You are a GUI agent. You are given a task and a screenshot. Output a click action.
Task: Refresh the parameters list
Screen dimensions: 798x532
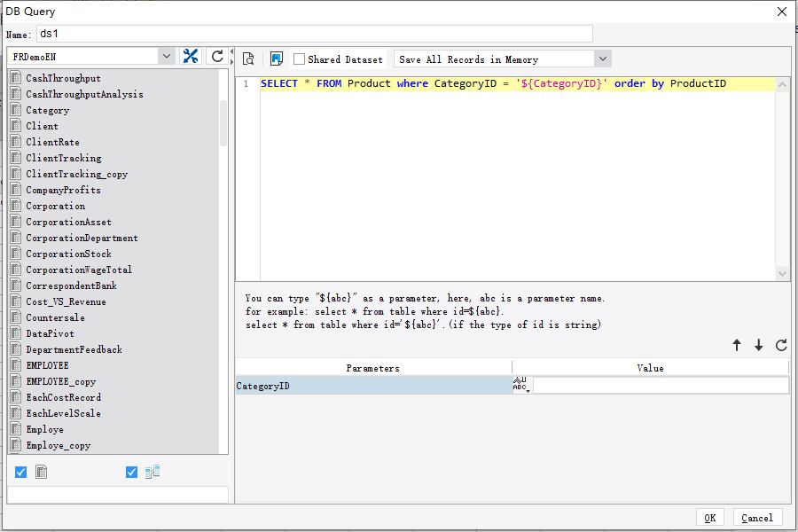click(x=783, y=345)
